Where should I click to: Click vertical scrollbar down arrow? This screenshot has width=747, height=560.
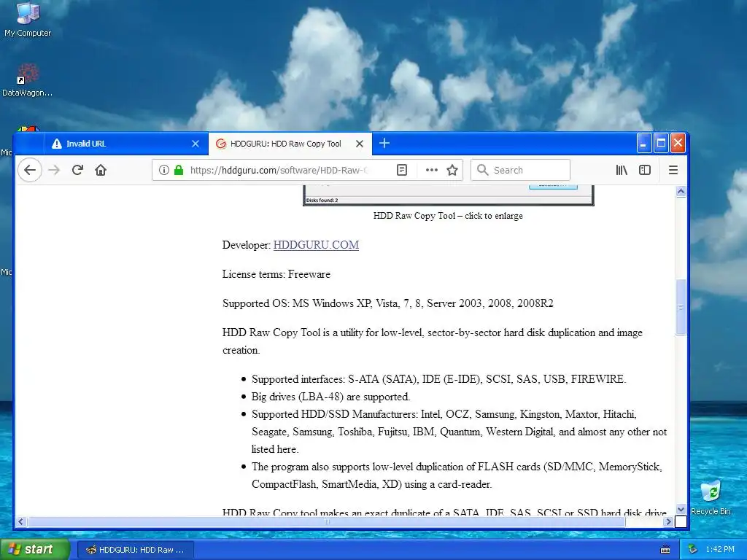pyautogui.click(x=681, y=509)
